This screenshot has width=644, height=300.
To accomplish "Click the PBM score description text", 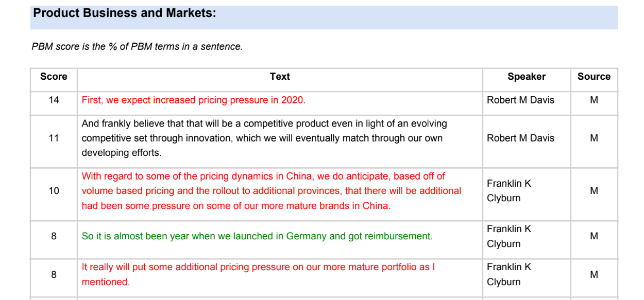I will click(x=137, y=47).
